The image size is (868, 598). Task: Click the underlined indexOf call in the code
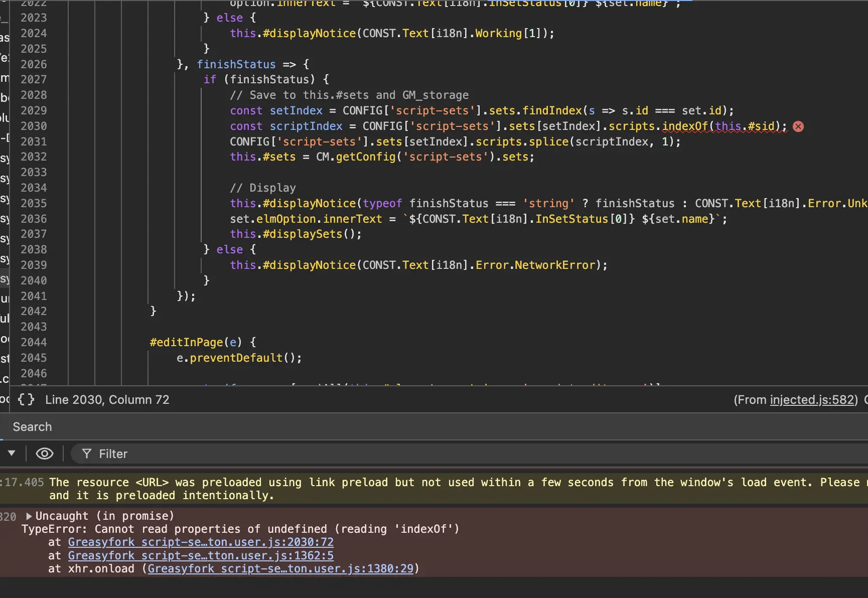pos(684,126)
